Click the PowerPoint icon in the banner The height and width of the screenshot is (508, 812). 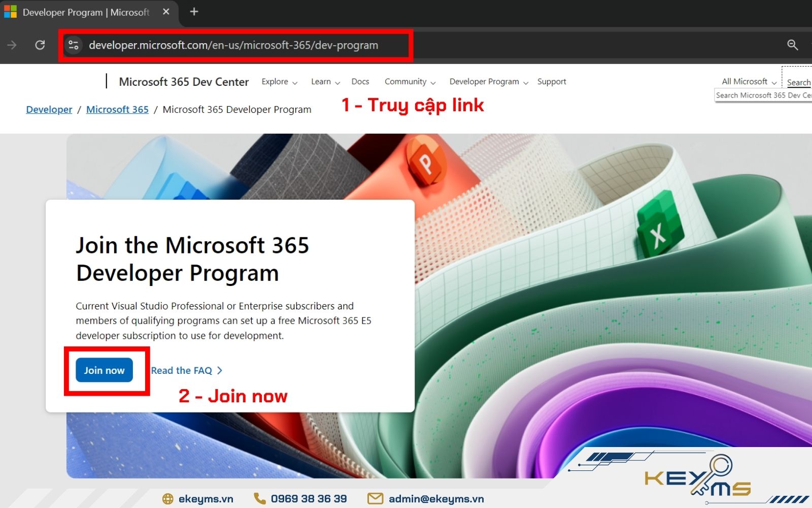[x=425, y=163]
